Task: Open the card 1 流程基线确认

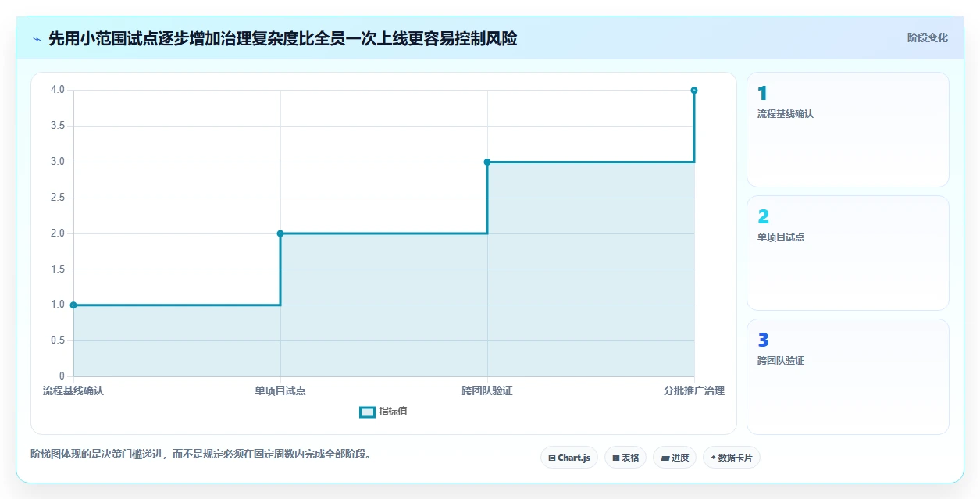Action: pos(848,130)
